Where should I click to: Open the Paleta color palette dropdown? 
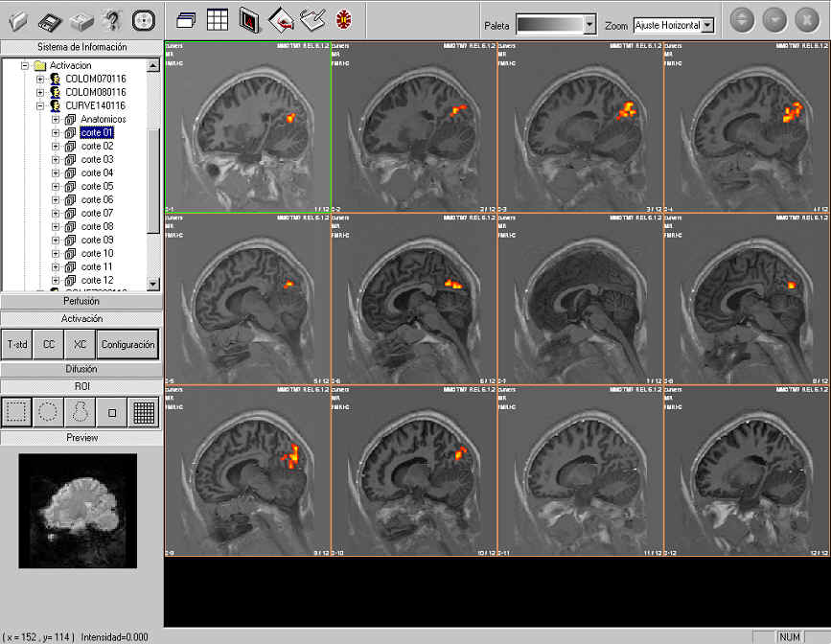[x=589, y=26]
